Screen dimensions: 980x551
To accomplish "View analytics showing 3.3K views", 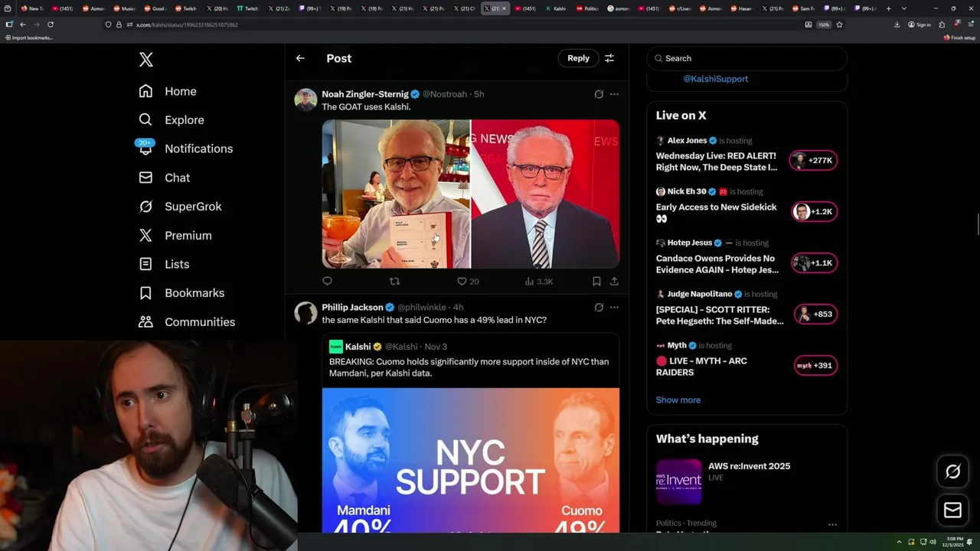I will point(539,282).
